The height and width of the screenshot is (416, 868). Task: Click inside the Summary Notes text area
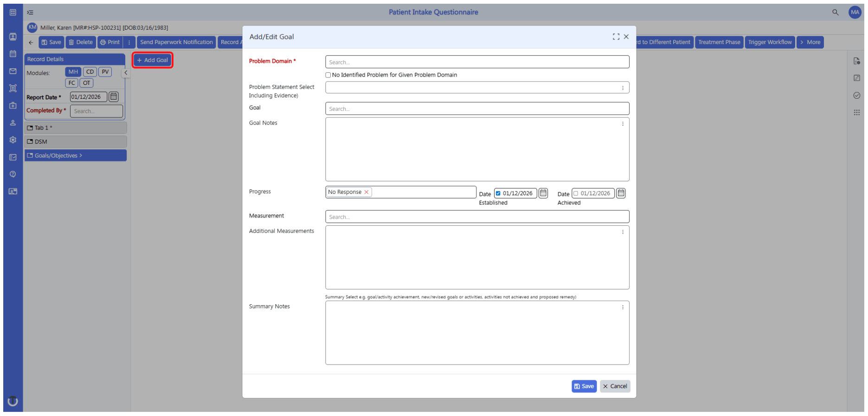(477, 333)
